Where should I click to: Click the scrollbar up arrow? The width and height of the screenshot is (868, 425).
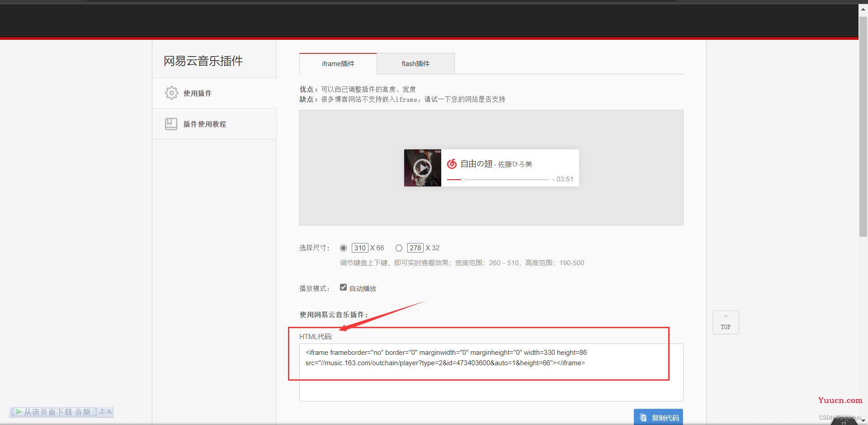click(863, 9)
